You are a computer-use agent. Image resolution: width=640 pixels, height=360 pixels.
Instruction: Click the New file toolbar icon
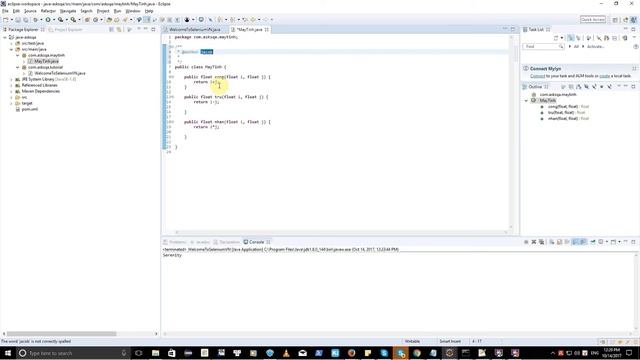coord(6,20)
